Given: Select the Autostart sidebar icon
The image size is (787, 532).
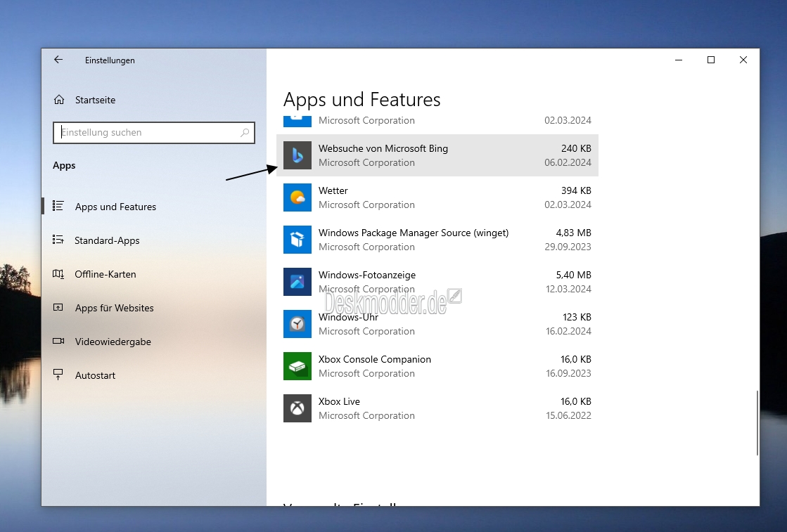Looking at the screenshot, I should point(58,375).
